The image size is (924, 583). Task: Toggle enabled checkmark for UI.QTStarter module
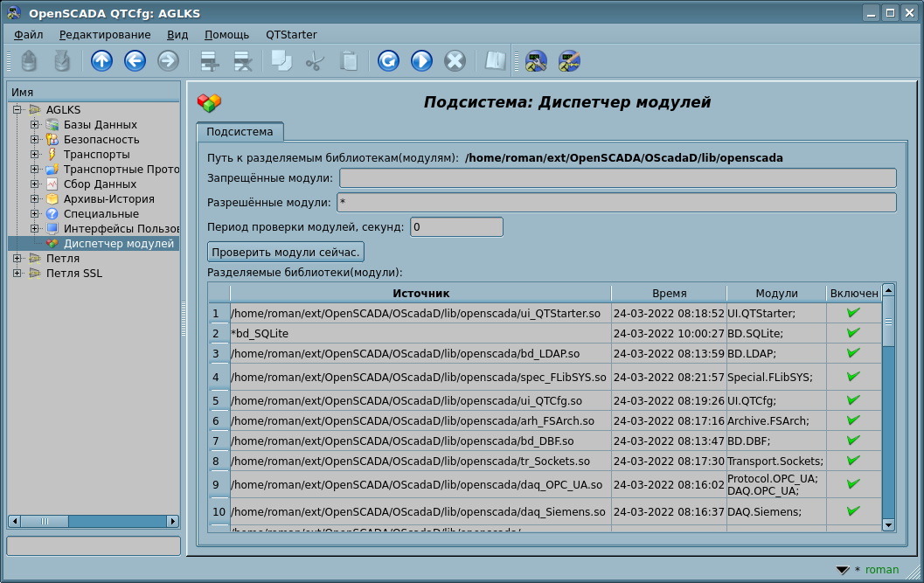point(853,313)
